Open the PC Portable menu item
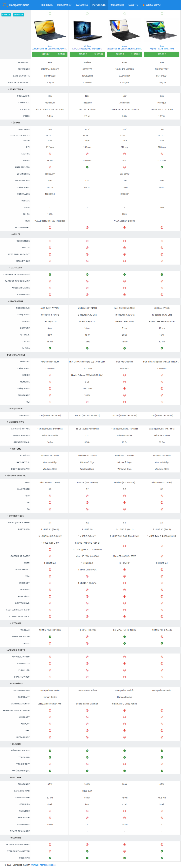This screenshot has height=868, width=181. 99,5
